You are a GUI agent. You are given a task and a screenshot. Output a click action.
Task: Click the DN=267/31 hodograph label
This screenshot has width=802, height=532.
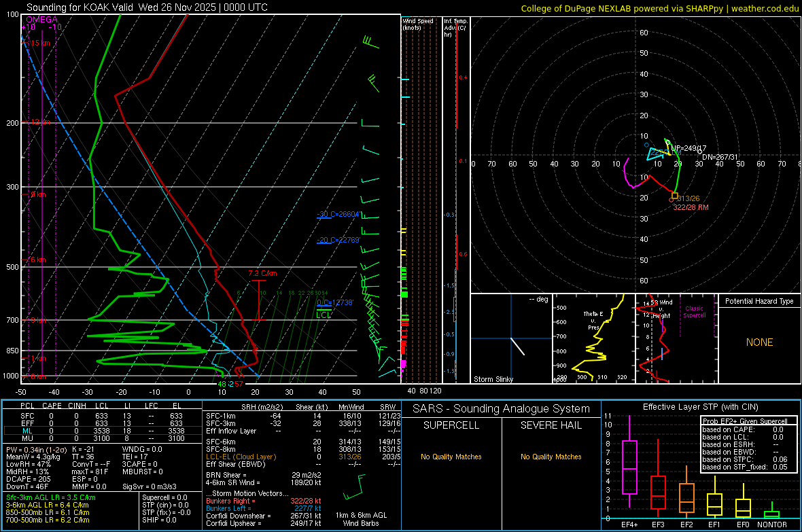coord(720,157)
